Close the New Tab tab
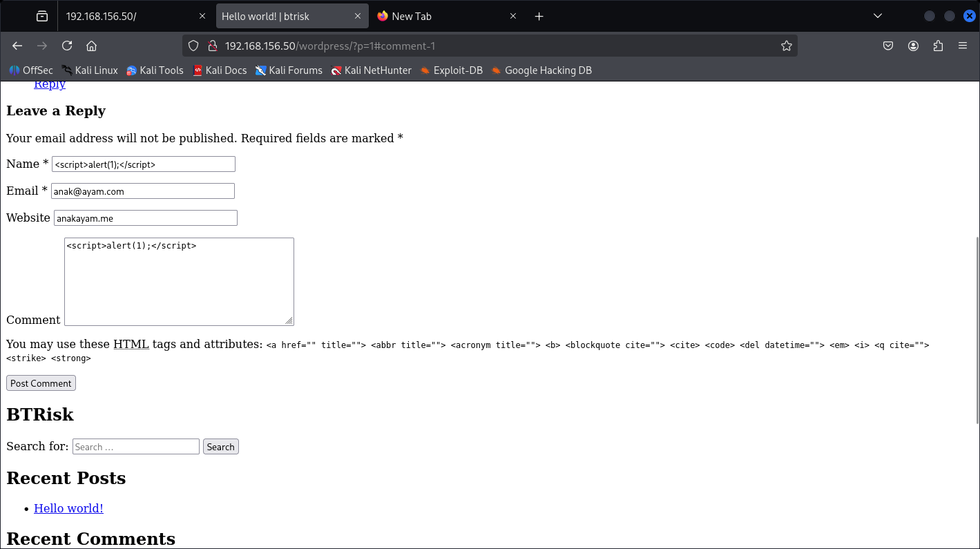Viewport: 980px width, 549px height. [513, 16]
